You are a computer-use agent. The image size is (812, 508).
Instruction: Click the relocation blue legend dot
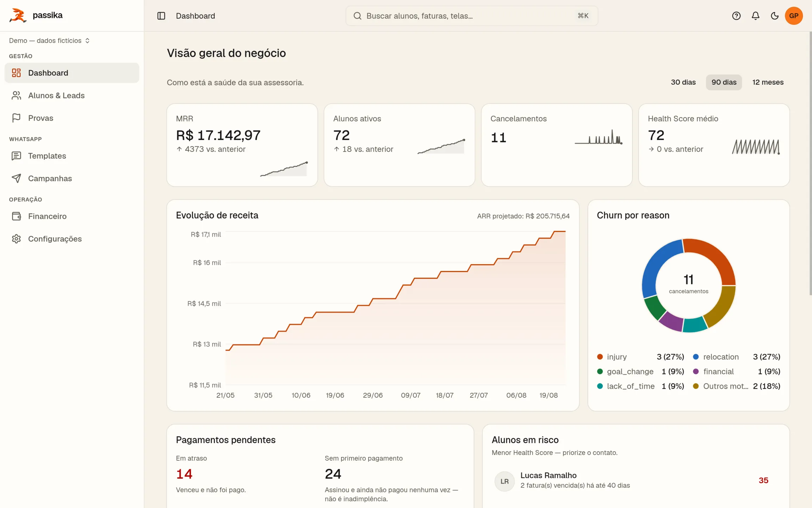[x=696, y=357]
